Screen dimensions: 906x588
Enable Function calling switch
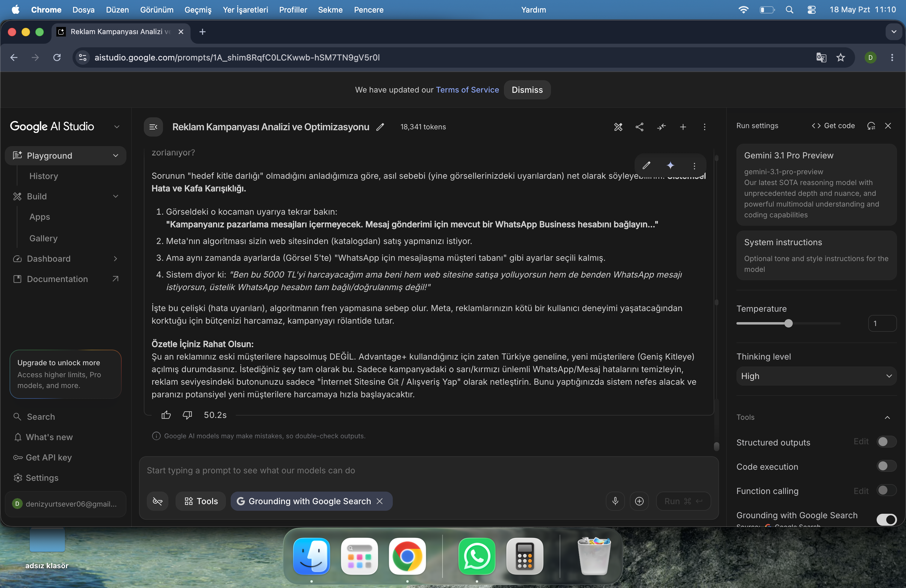click(x=886, y=490)
